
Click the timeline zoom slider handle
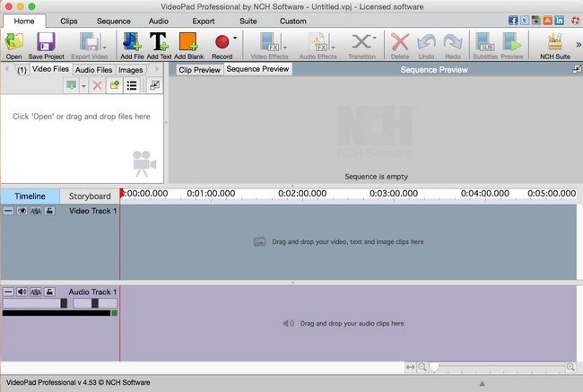click(434, 368)
